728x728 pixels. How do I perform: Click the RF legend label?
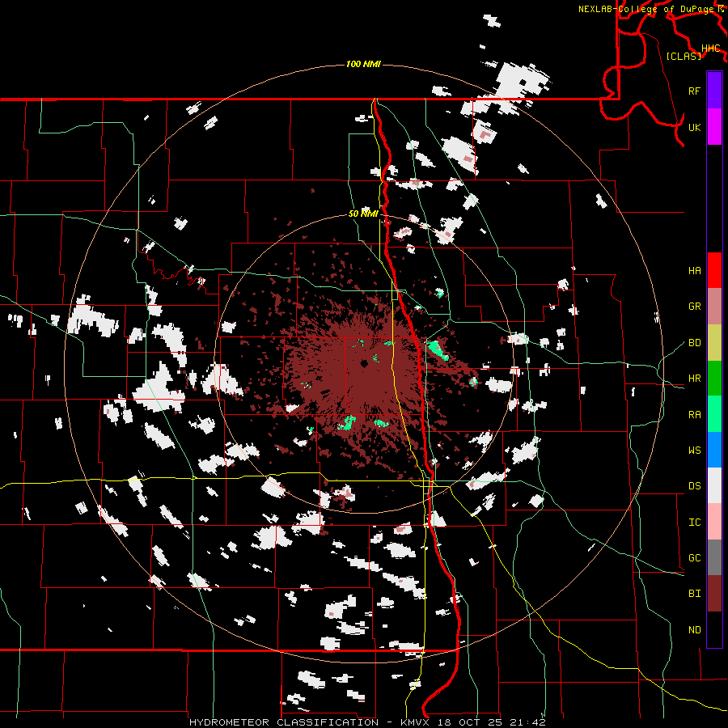(695, 91)
